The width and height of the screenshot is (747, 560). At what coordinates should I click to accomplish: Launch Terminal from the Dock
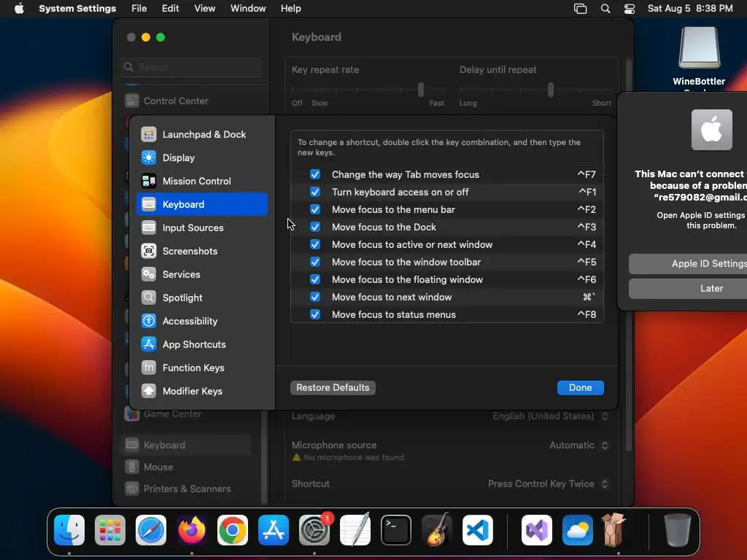[396, 530]
